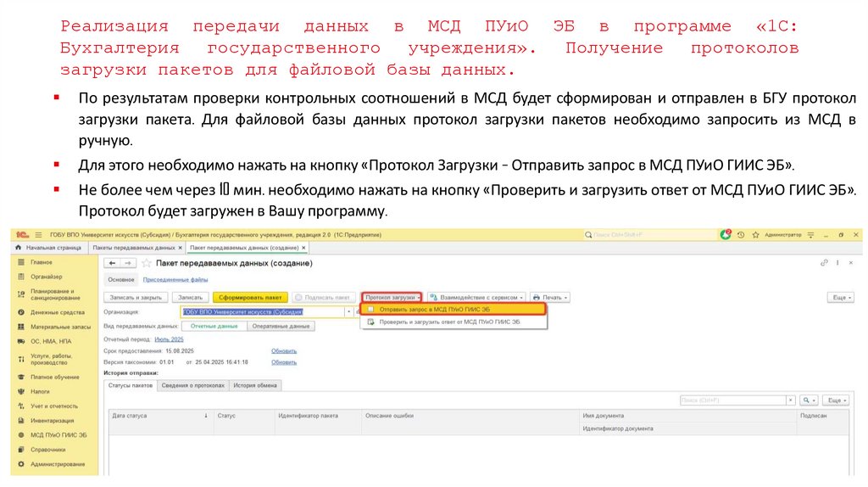Click Обновить link for Срок предоставления
868x487 pixels.
[x=284, y=350]
